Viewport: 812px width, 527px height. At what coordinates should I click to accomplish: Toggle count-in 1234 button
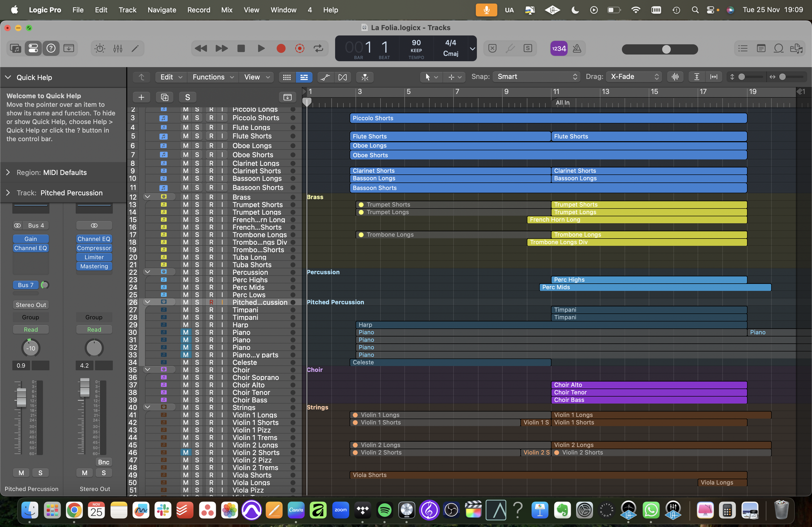point(559,48)
